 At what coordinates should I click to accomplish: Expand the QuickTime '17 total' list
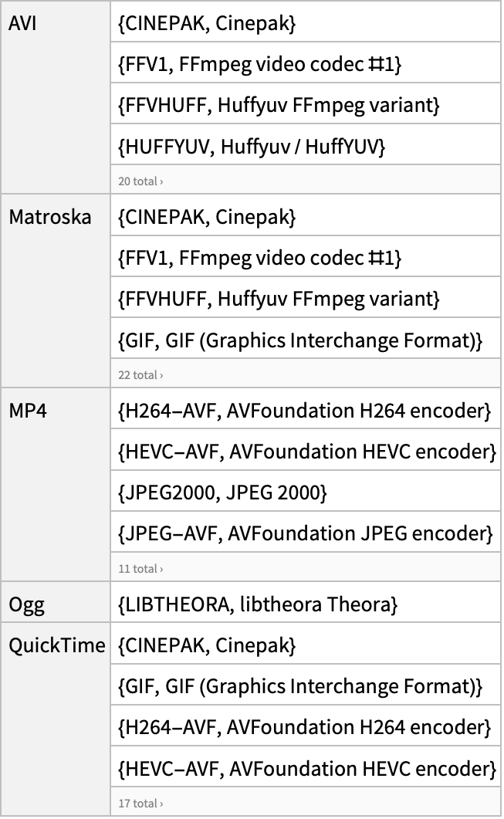coord(140,804)
